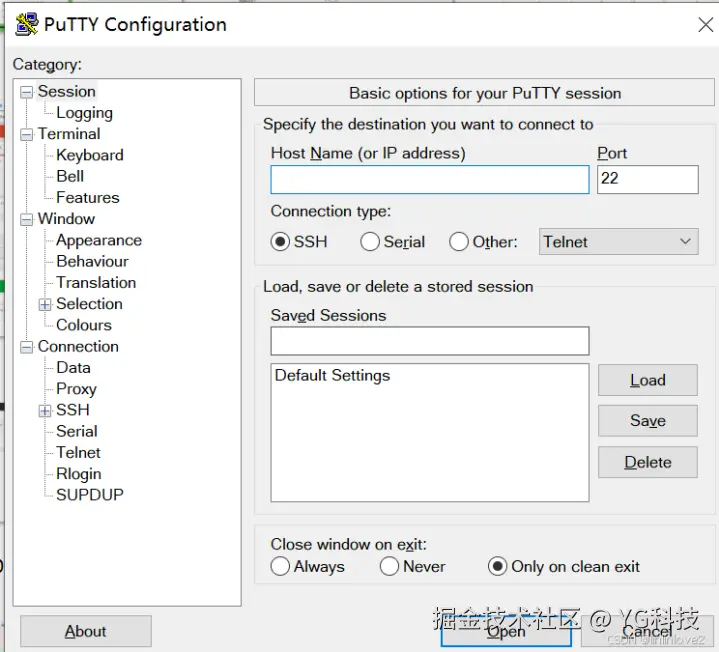
Task: Choose Always for close window on exit
Action: click(281, 566)
